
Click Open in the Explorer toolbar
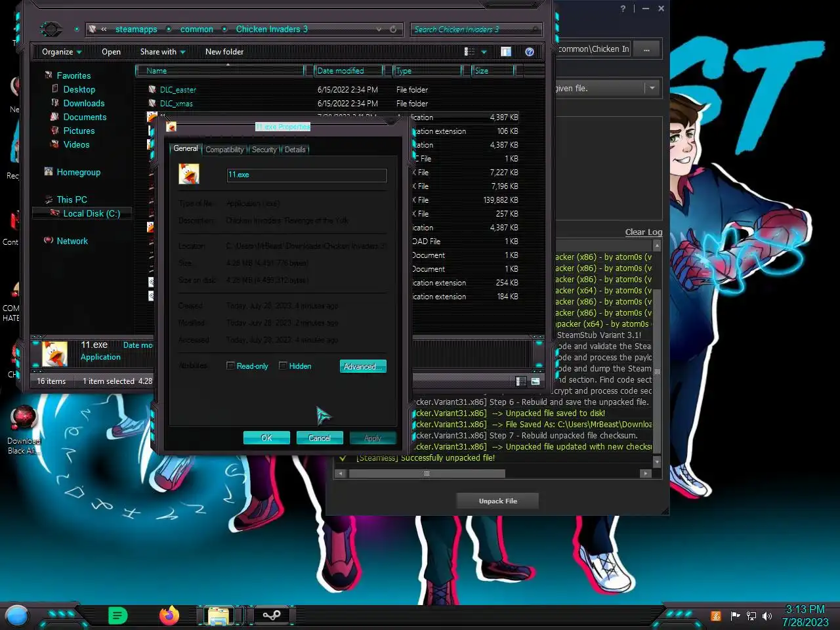click(111, 52)
